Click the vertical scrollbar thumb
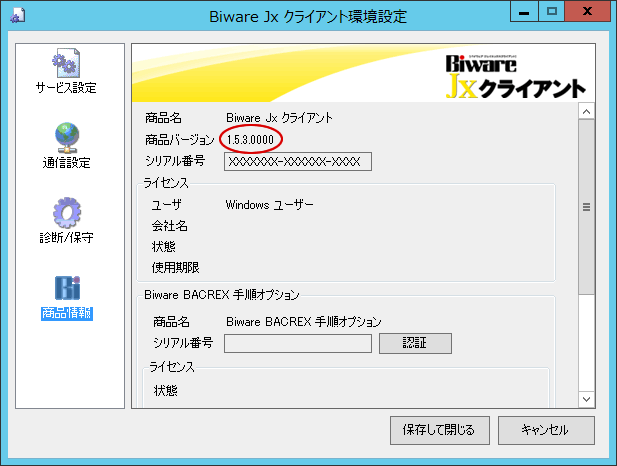 click(x=586, y=207)
